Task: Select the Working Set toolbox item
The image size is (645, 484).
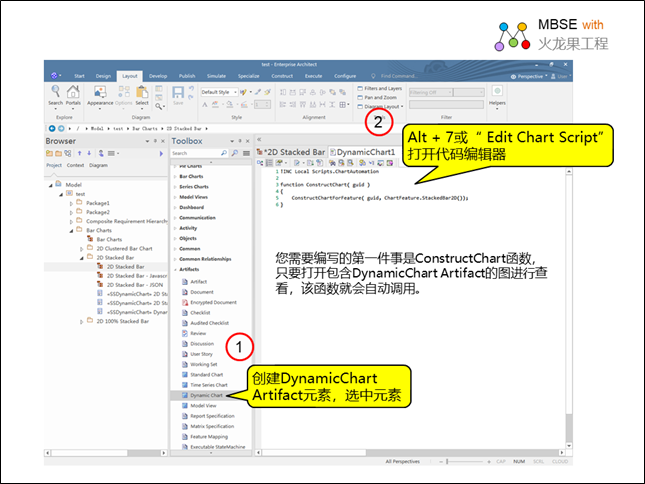Action: pos(200,364)
